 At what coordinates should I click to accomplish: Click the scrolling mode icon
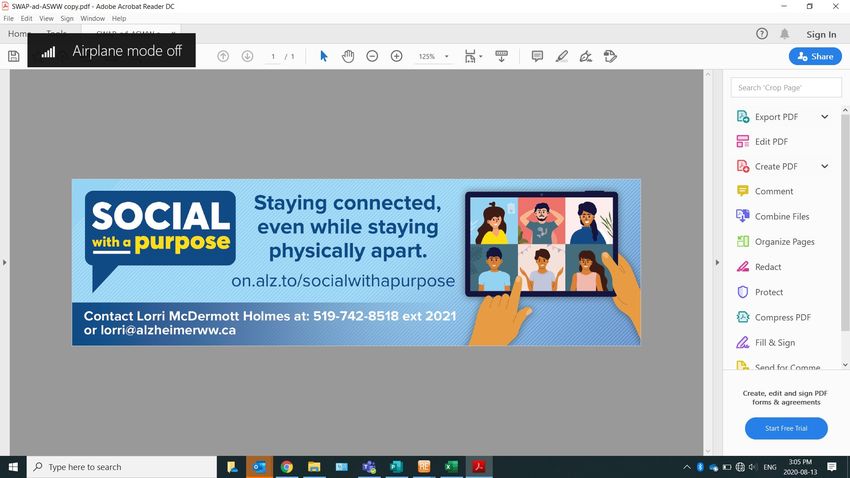click(x=501, y=56)
